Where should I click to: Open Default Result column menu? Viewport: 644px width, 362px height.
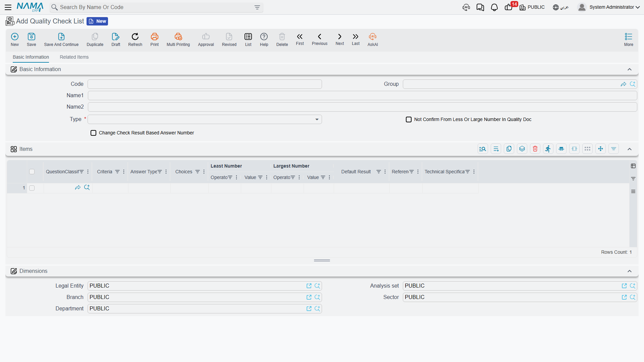click(385, 172)
